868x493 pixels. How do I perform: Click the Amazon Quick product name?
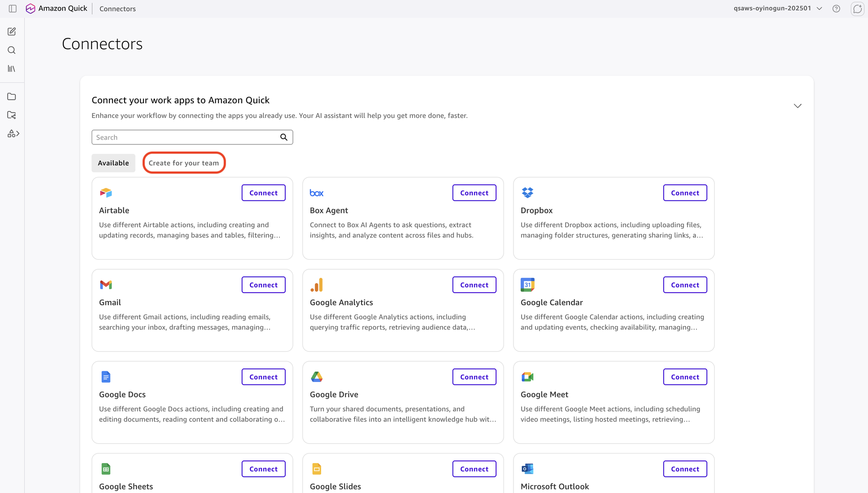[x=63, y=8]
